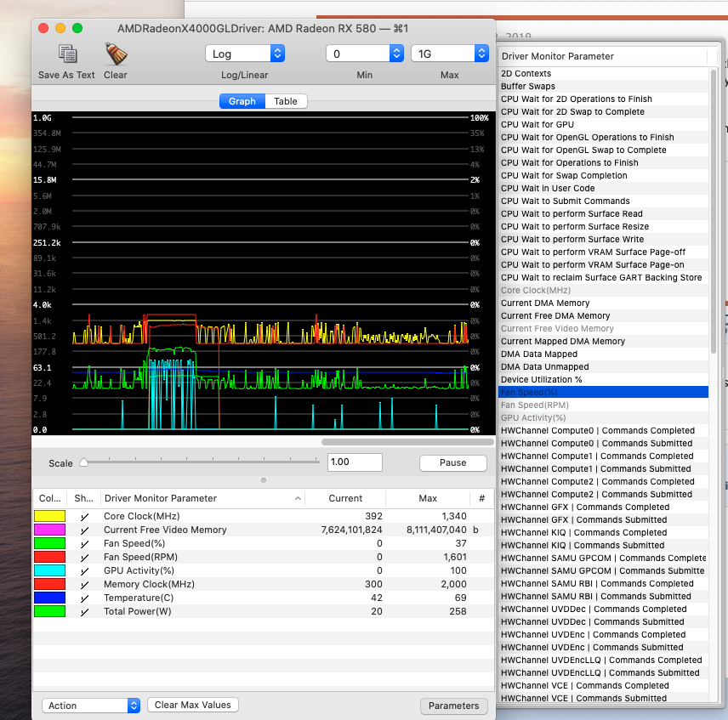
Task: Click green swatch for Fan Speed(%)
Action: point(49,543)
